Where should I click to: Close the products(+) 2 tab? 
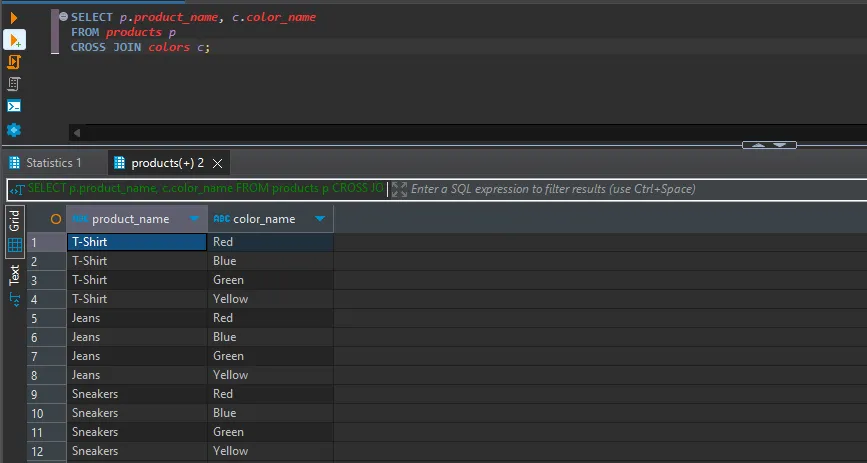coord(218,164)
